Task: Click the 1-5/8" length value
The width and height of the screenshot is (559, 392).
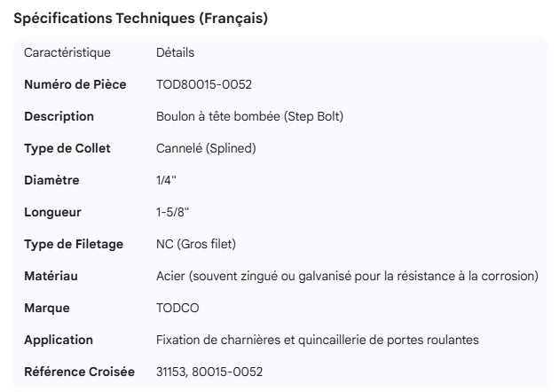Action: 172,212
